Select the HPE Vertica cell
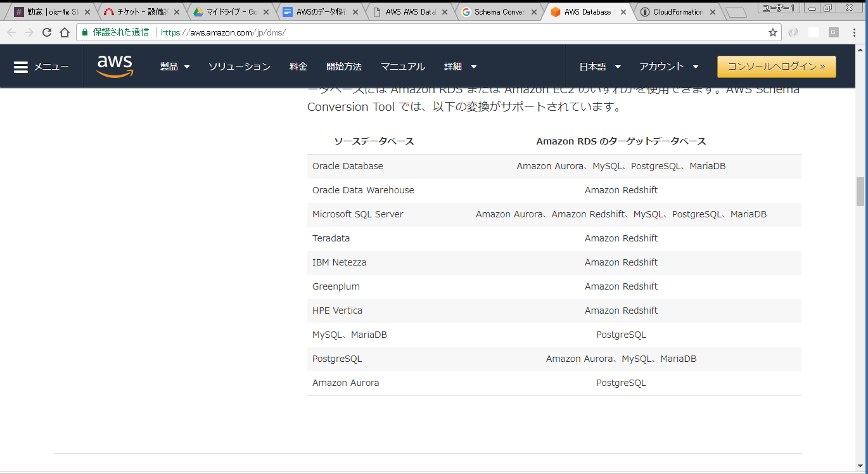868x474 pixels. coord(337,311)
